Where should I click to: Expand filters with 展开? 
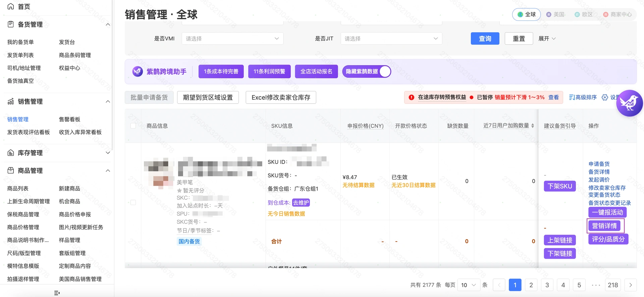(547, 39)
